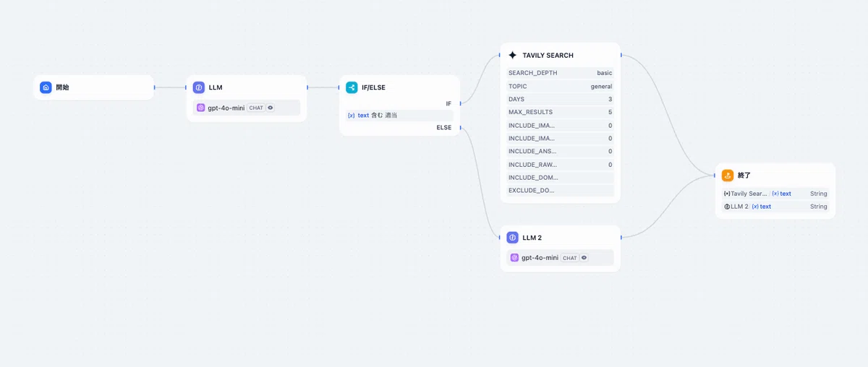Click the Tavily icon in the 終了 node
Image resolution: width=868 pixels, height=367 pixels.
click(x=727, y=194)
